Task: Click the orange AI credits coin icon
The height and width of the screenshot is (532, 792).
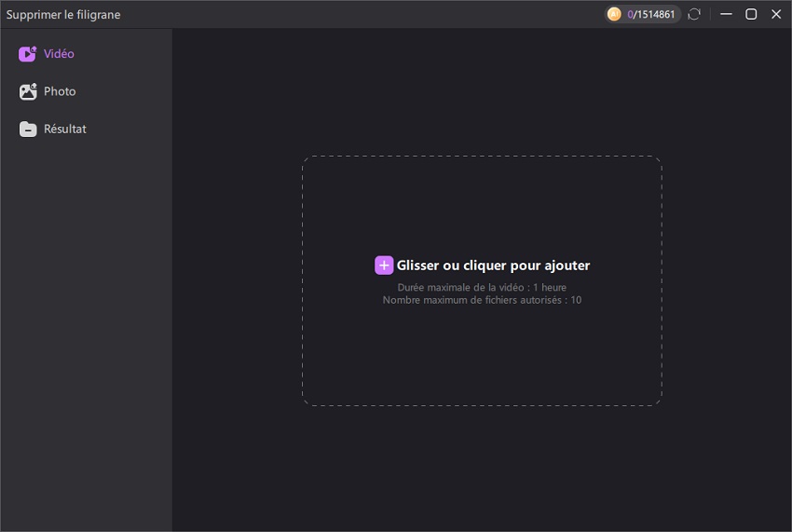Action: [x=614, y=14]
